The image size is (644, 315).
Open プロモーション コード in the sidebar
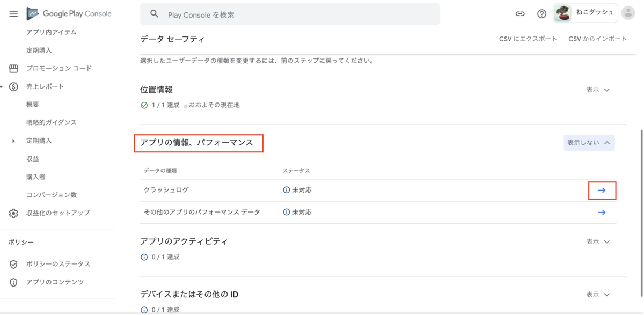58,68
